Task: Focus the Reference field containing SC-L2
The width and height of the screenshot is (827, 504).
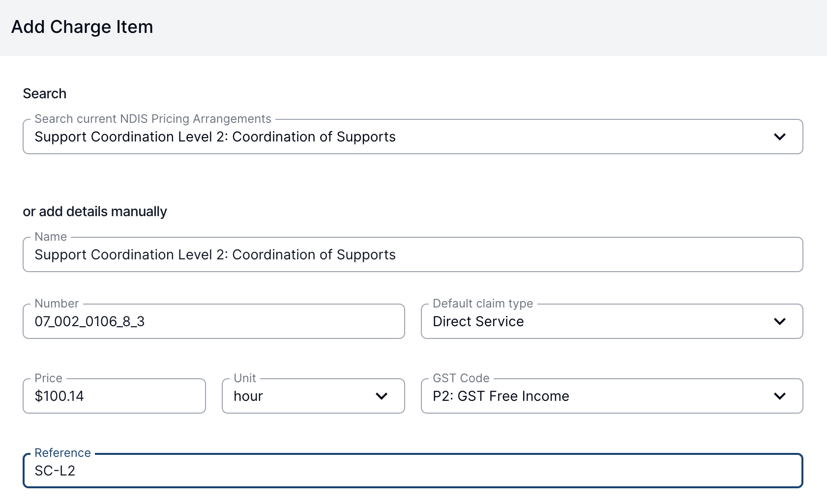Action: click(413, 471)
